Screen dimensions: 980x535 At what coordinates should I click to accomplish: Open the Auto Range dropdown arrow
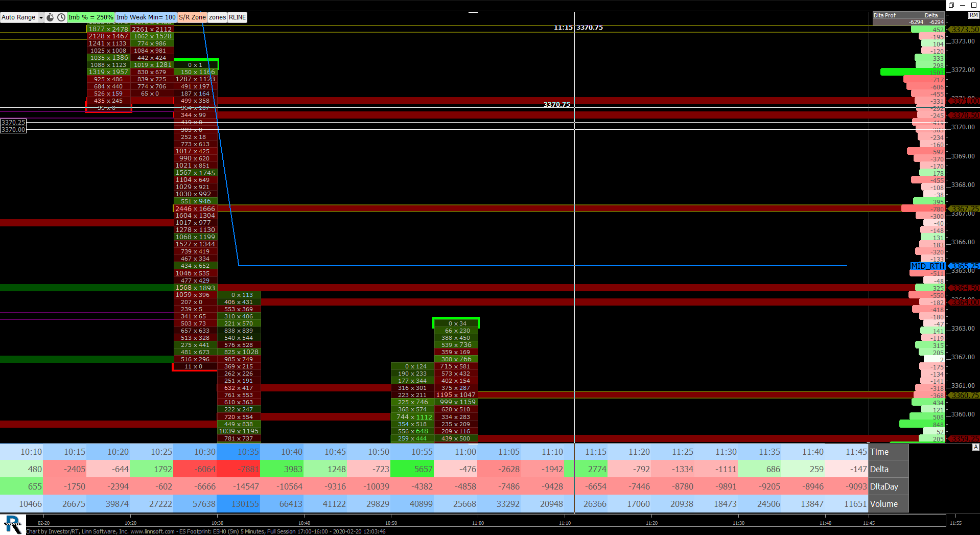[x=41, y=17]
